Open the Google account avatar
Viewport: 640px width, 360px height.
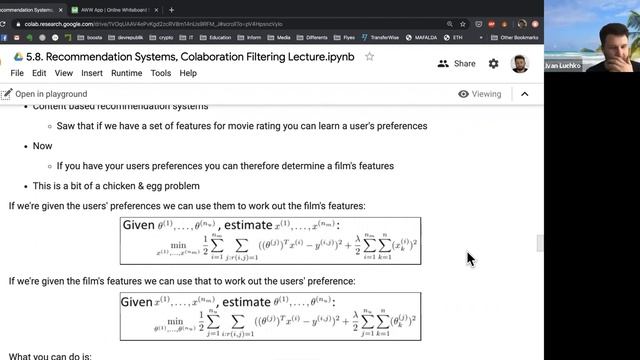click(520, 64)
